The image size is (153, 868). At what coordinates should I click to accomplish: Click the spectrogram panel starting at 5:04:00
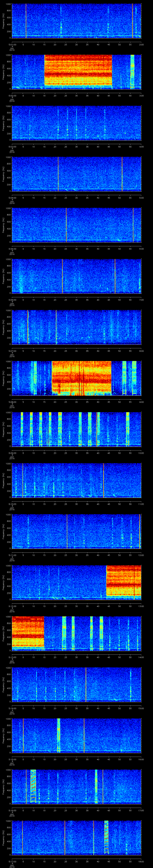[76, 174]
